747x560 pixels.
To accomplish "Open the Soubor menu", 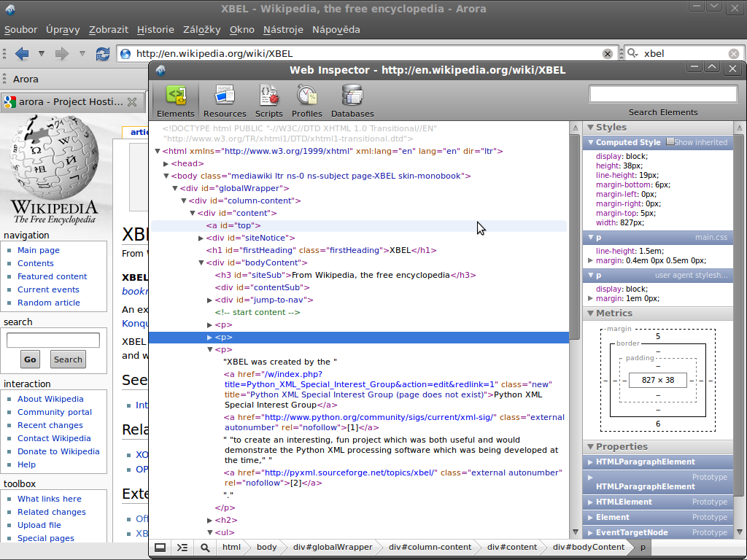I will 20,29.
